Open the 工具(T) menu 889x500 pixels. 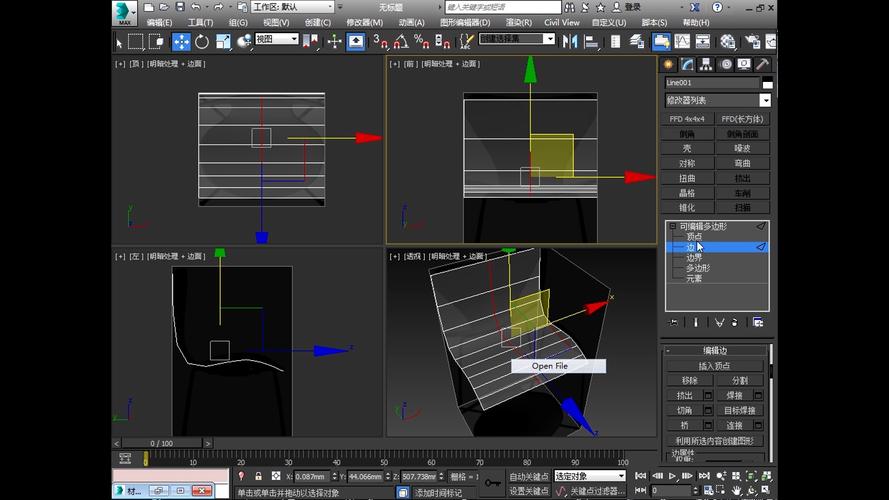tap(200, 23)
